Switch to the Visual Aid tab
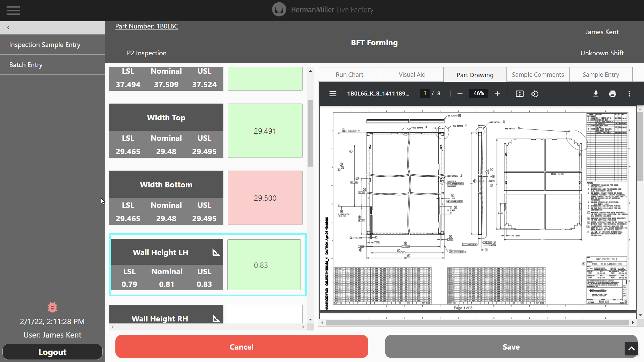Viewport: 644px width, 362px height. click(x=412, y=74)
